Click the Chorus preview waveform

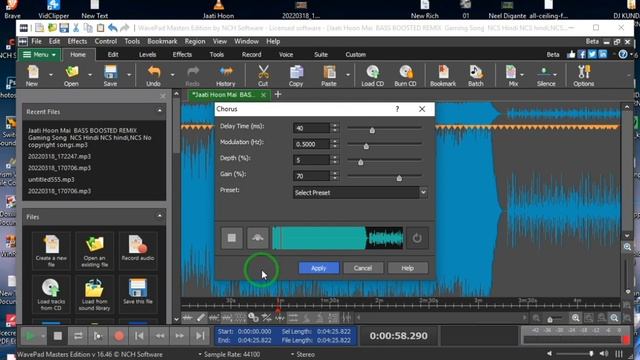click(x=338, y=238)
